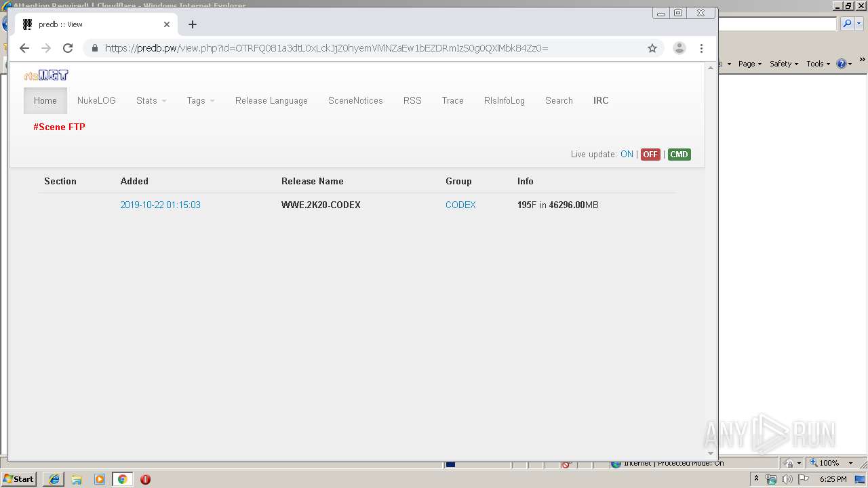Open the CODEX group link
The width and height of the screenshot is (868, 488).
pos(460,205)
